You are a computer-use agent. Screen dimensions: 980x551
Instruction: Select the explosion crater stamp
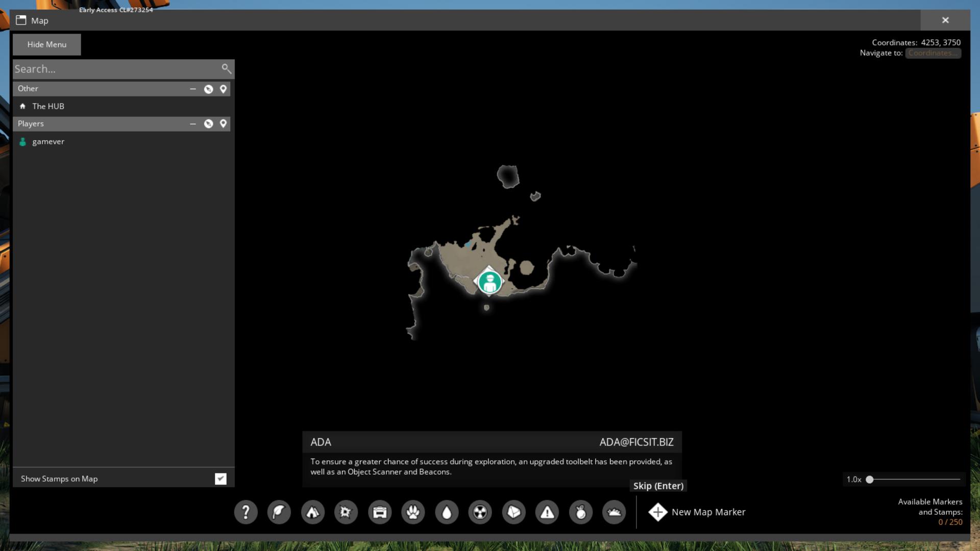point(346,512)
